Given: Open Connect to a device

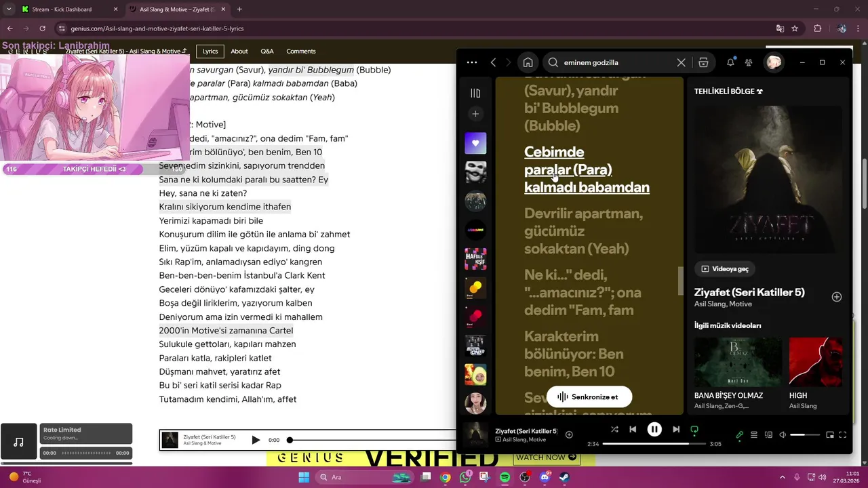Looking at the screenshot, I should (768, 434).
